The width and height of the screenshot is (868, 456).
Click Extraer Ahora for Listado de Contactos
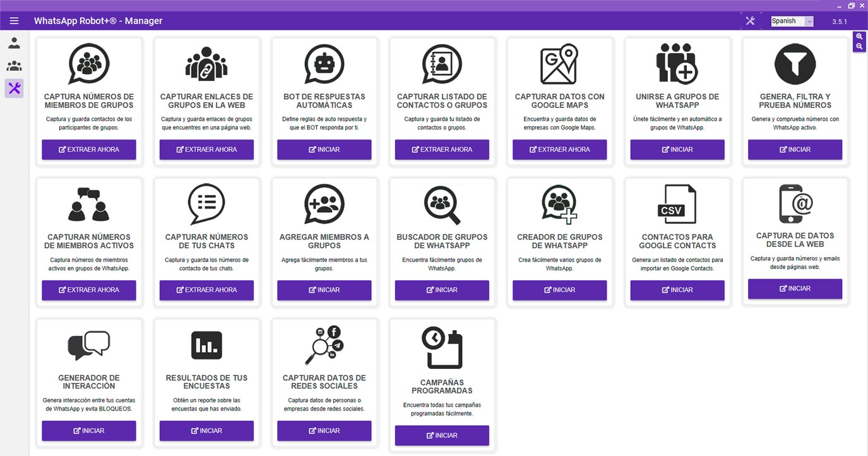442,150
